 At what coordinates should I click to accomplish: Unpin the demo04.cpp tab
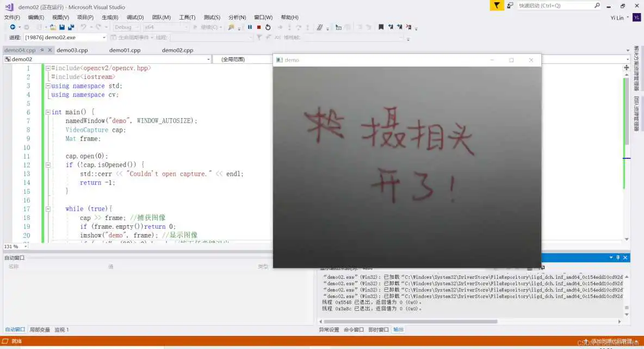(41, 50)
